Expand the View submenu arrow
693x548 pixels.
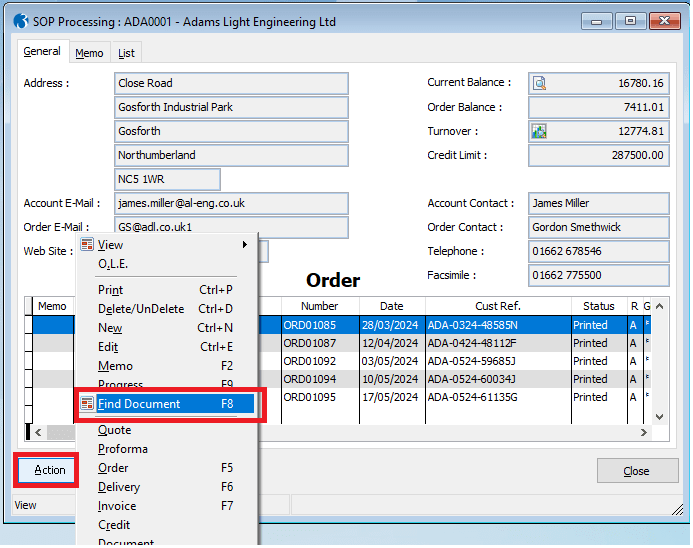point(244,245)
